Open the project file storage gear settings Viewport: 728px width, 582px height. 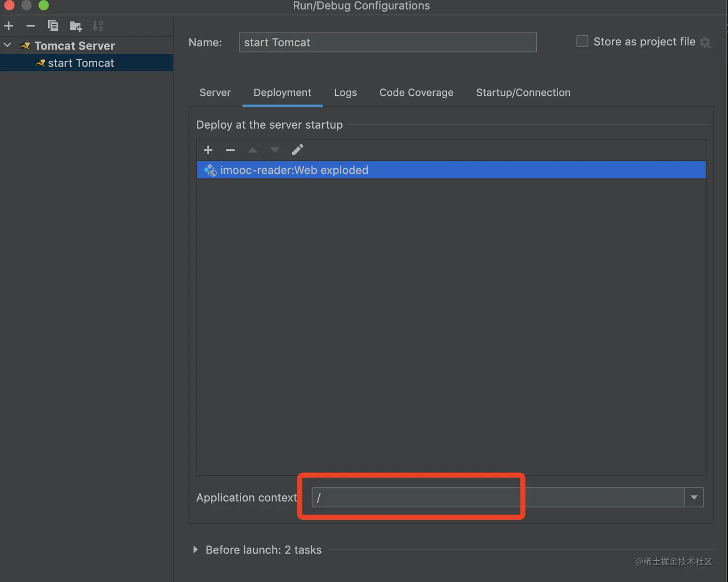click(x=705, y=42)
